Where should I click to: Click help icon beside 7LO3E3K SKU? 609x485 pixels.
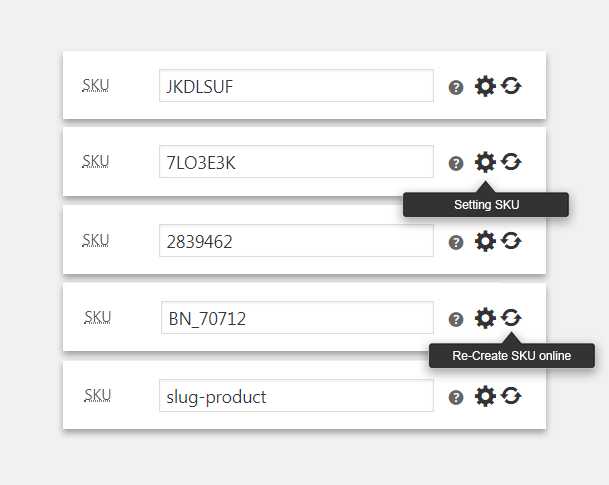(456, 163)
